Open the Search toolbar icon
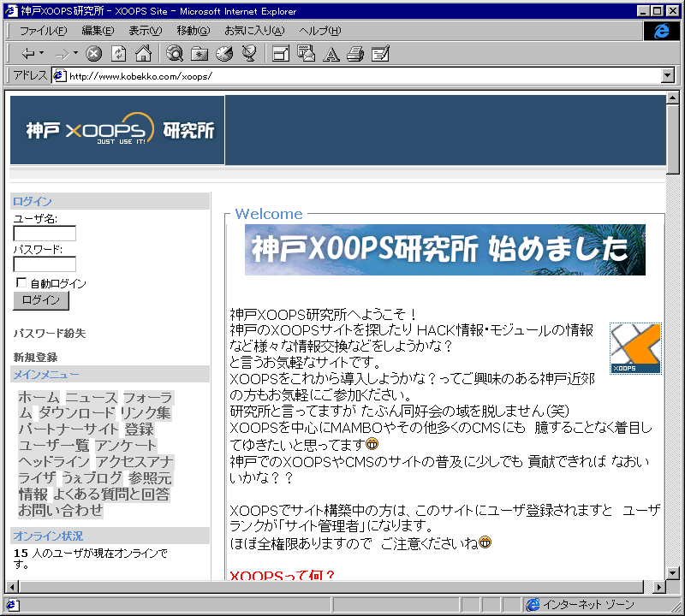The height and width of the screenshot is (616, 685). tap(175, 54)
